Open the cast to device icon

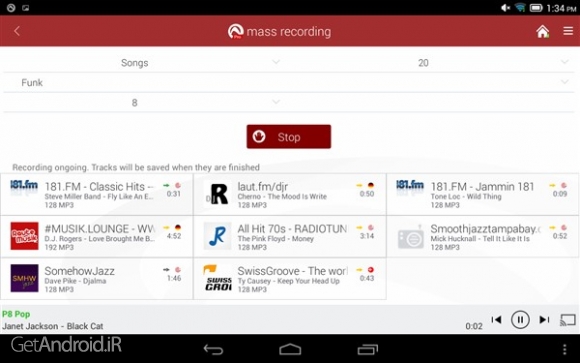pos(568,320)
